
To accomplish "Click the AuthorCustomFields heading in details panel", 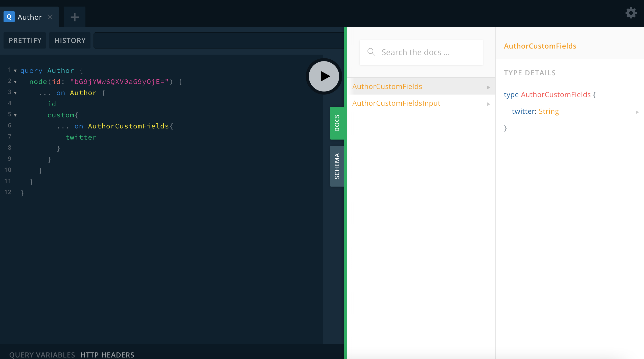I will [x=540, y=46].
